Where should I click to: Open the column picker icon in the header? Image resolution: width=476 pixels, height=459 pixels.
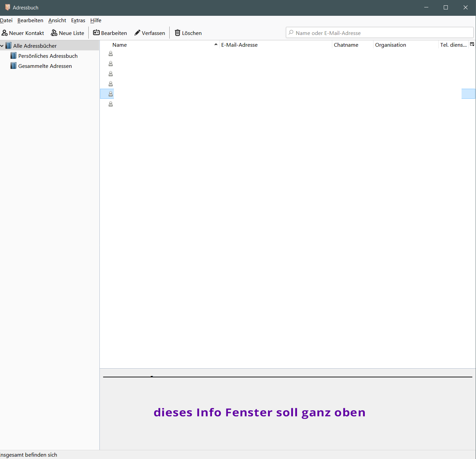[x=472, y=44]
